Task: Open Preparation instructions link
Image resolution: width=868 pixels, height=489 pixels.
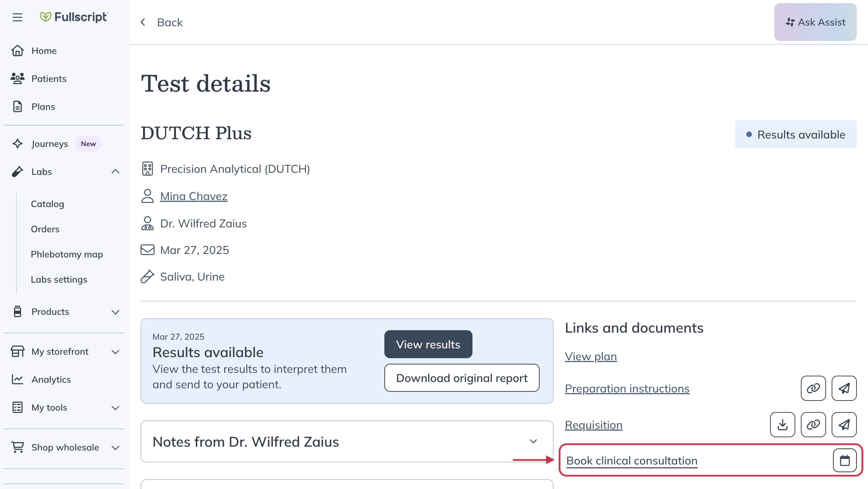Action: (x=627, y=389)
